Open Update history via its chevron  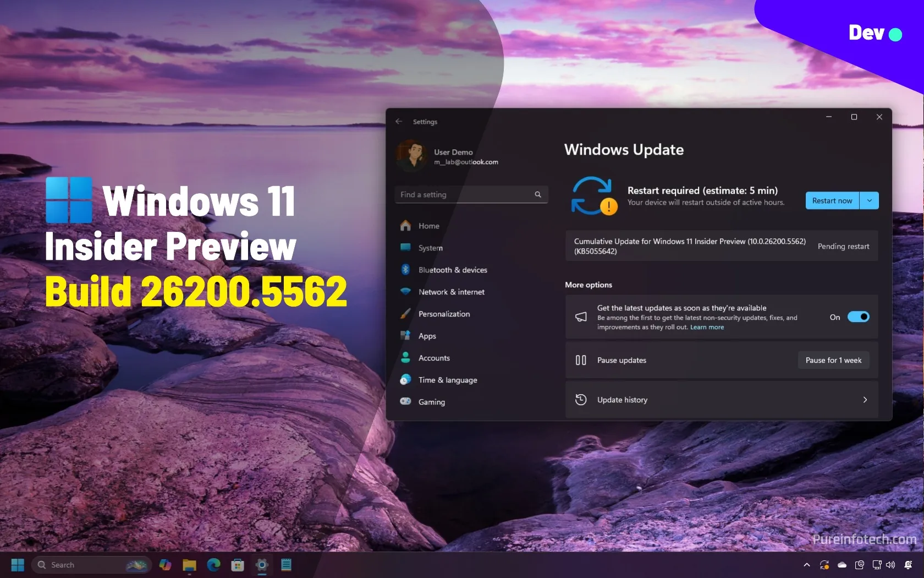(x=865, y=400)
